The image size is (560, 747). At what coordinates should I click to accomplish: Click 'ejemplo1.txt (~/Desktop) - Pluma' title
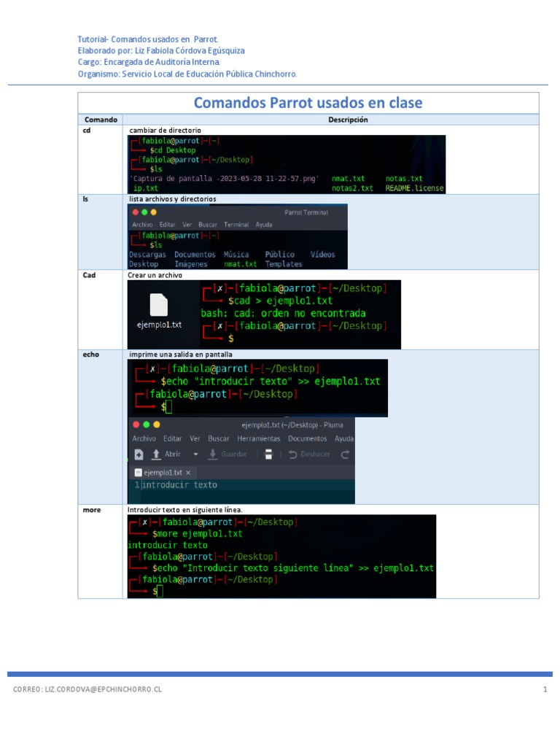coord(292,425)
